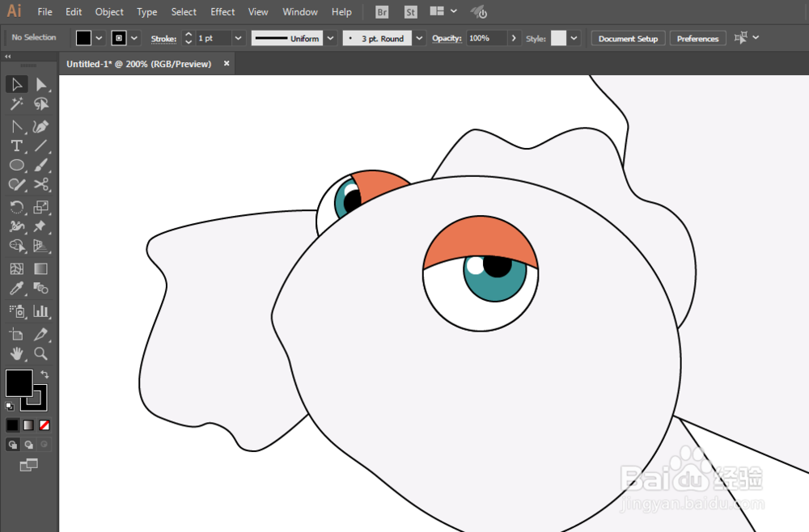Select the Rotate tool
This screenshot has width=809, height=532.
(x=16, y=207)
